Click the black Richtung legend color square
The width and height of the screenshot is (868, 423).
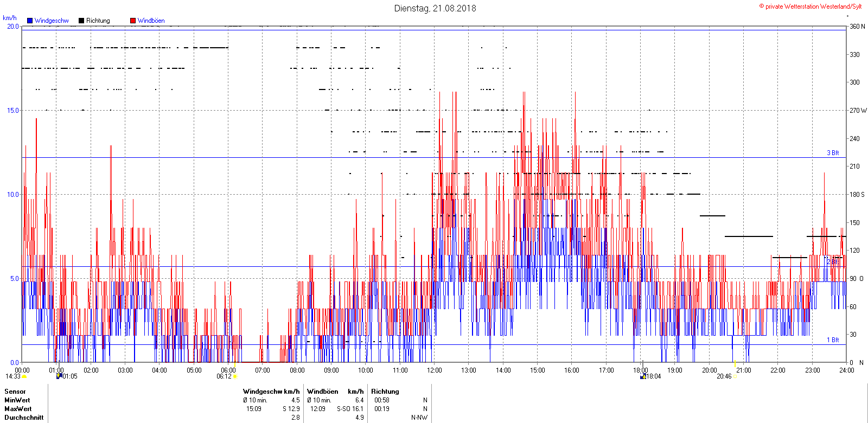(x=81, y=21)
